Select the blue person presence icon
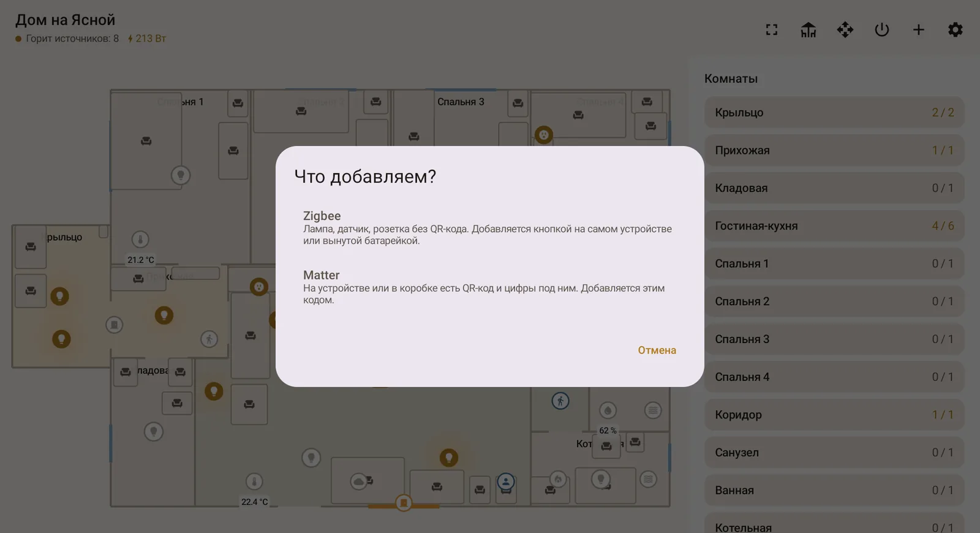Image resolution: width=980 pixels, height=533 pixels. click(506, 482)
